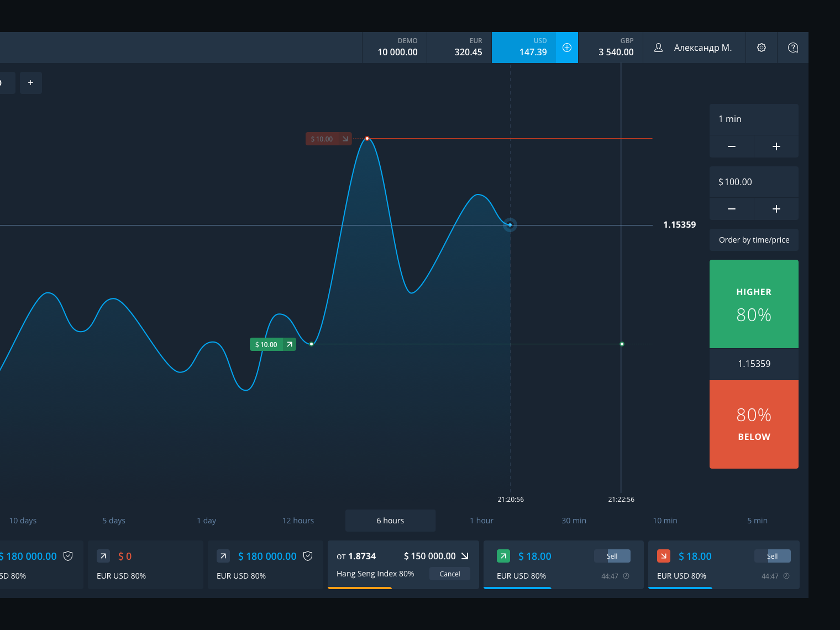Select the 1 hour timeframe tab
This screenshot has height=630, width=840.
481,521
